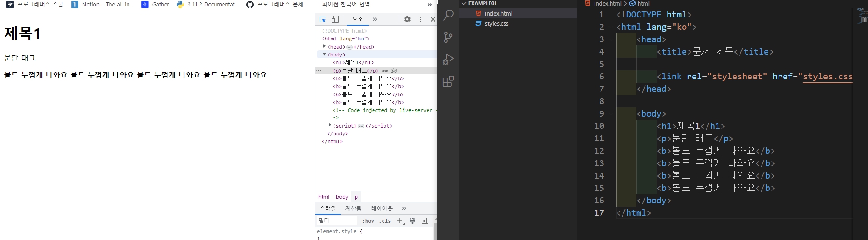Screen dimensions: 868x240
Task: Expand the script node in the DOM tree
Action: pos(330,125)
